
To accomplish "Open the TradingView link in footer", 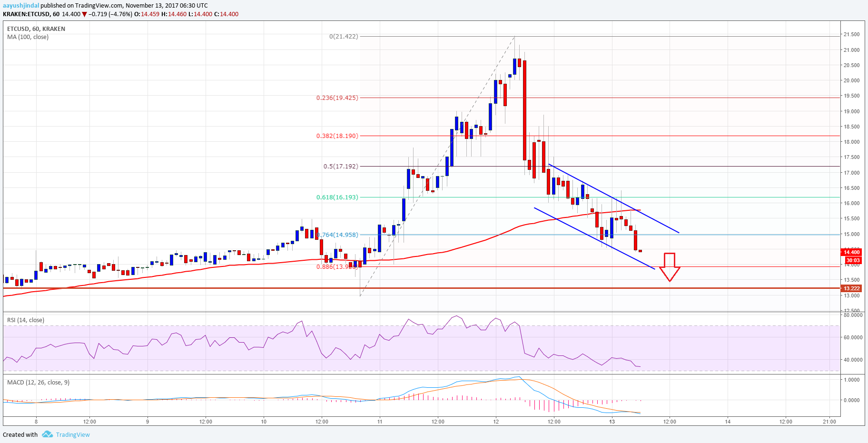I will tap(73, 434).
